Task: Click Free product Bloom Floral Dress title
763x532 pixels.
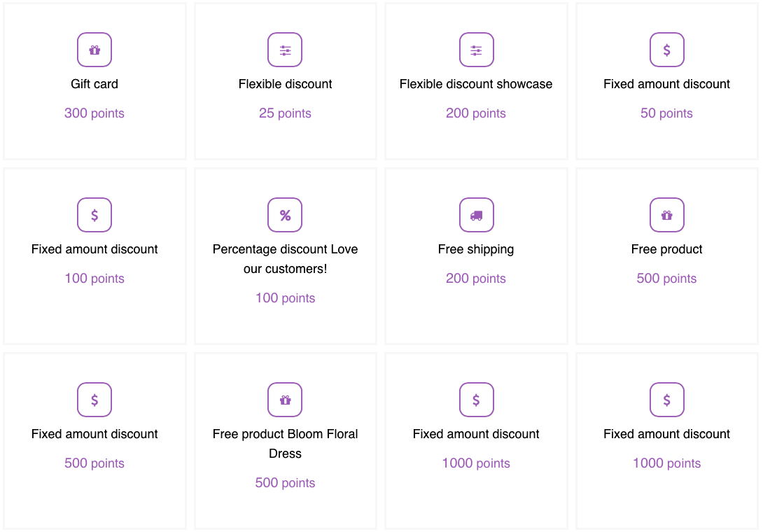Action: [285, 443]
